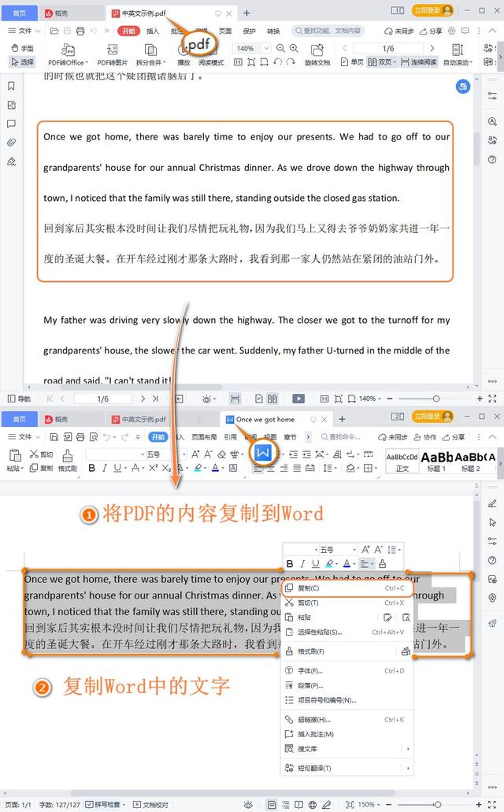This screenshot has height=812, width=504.
Task: Click clear formatting eraser in Writer ribbon
Action: 222,454
